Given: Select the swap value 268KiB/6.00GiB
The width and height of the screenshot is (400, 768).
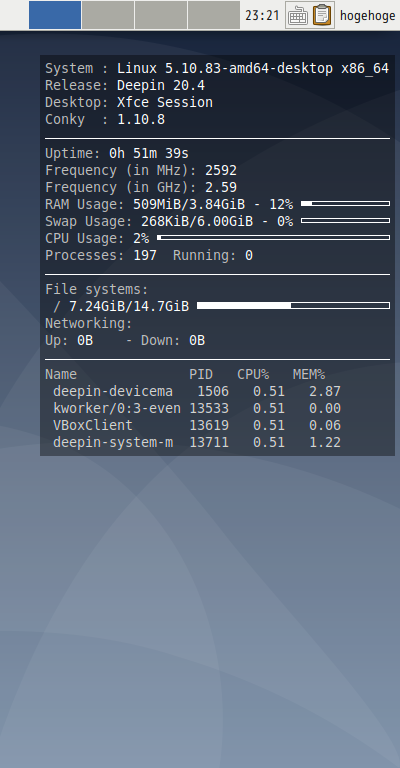Looking at the screenshot, I should 197,221.
